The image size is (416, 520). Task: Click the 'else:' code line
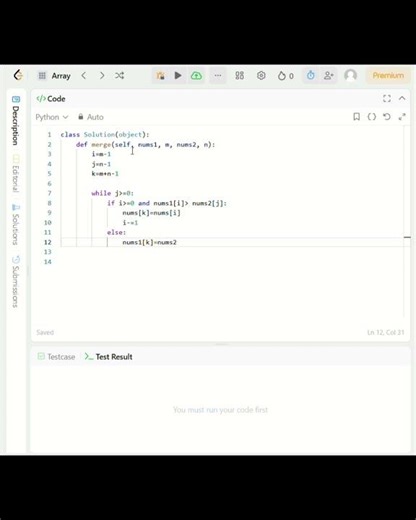116,232
